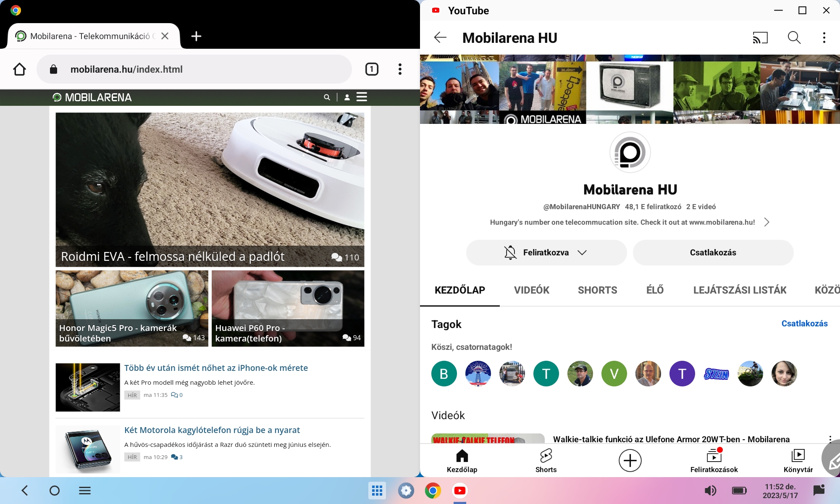Tap the STEIN member avatar
The height and width of the screenshot is (504, 840).
point(716,374)
